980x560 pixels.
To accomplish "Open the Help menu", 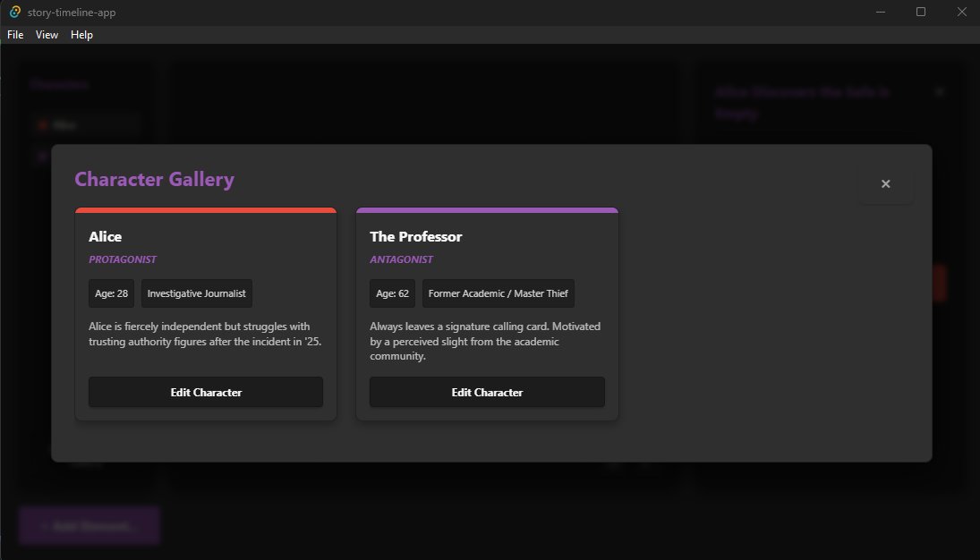I will (81, 35).
